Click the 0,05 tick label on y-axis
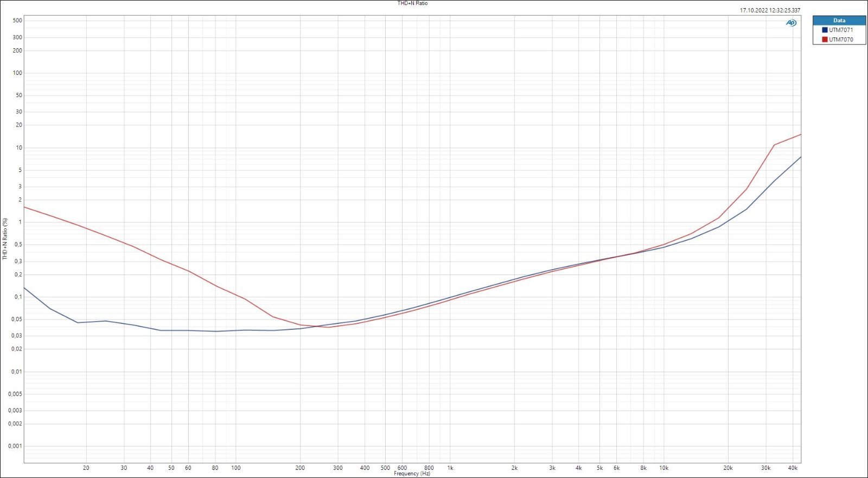The width and height of the screenshot is (868, 478). tap(17, 320)
